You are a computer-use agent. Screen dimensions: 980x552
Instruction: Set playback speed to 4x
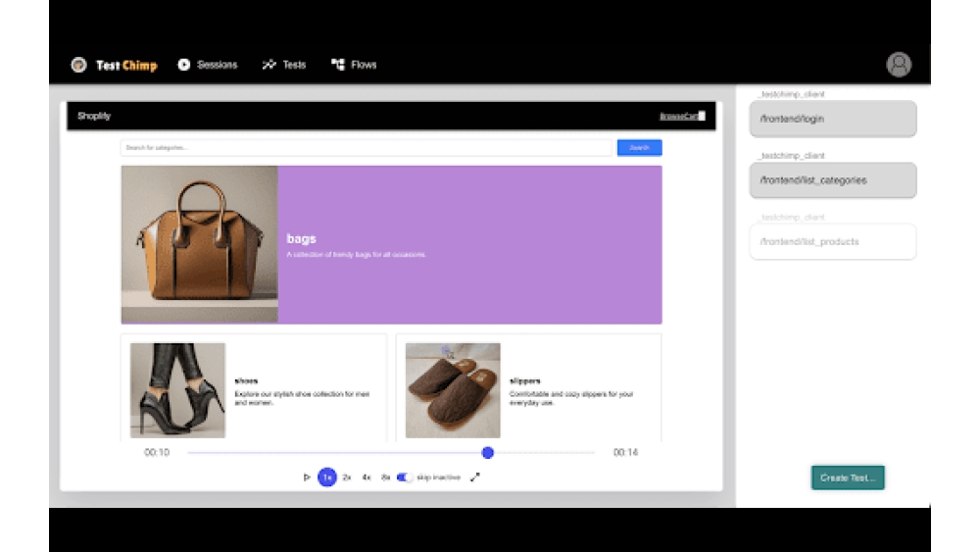[x=367, y=477]
